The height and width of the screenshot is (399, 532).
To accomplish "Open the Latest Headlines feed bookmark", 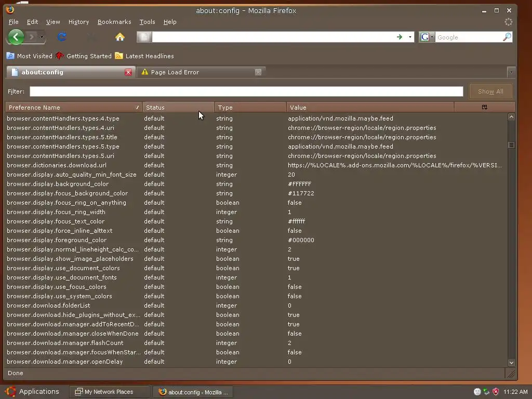I will pos(144,56).
